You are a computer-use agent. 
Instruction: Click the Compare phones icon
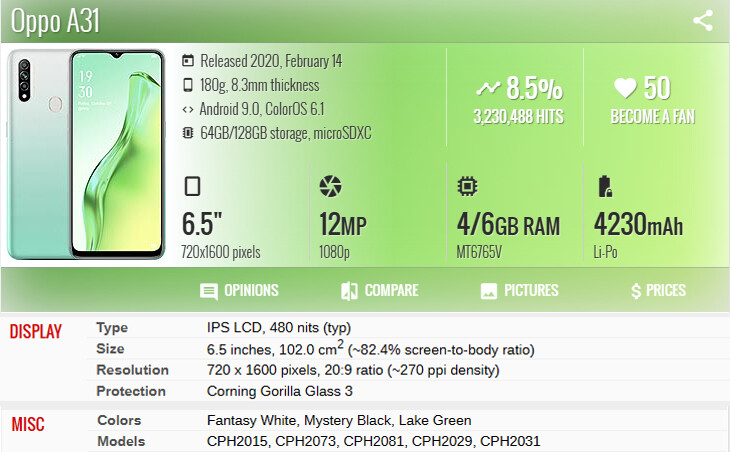tap(349, 292)
